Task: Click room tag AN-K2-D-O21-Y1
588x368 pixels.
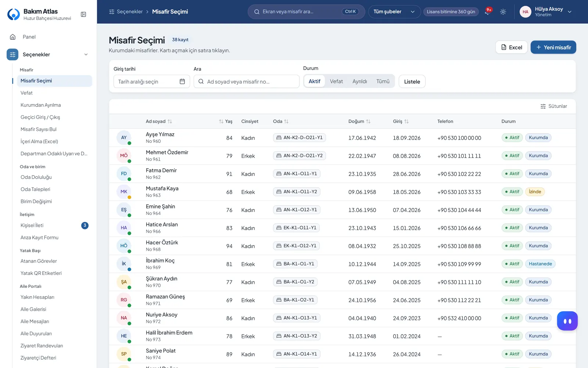Action: point(299,138)
